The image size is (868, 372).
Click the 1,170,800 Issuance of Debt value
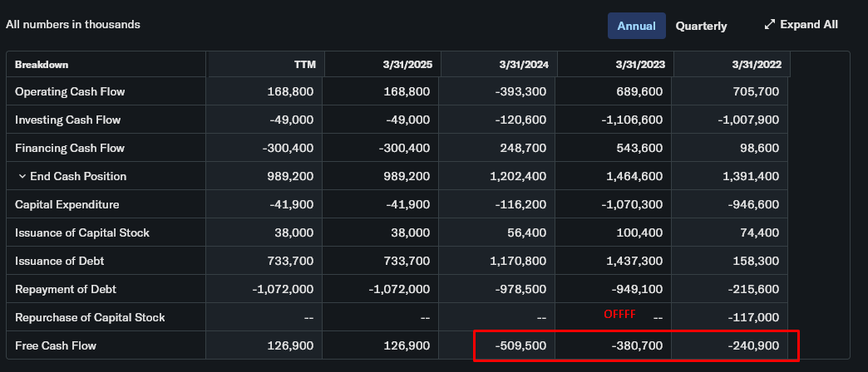(x=518, y=261)
